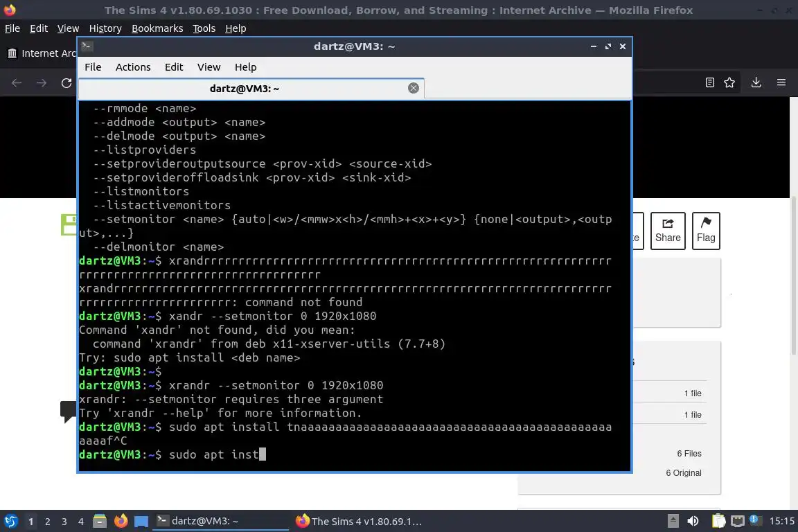Open the Firefox Bookmarks menu
The height and width of the screenshot is (532, 798).
(157, 28)
